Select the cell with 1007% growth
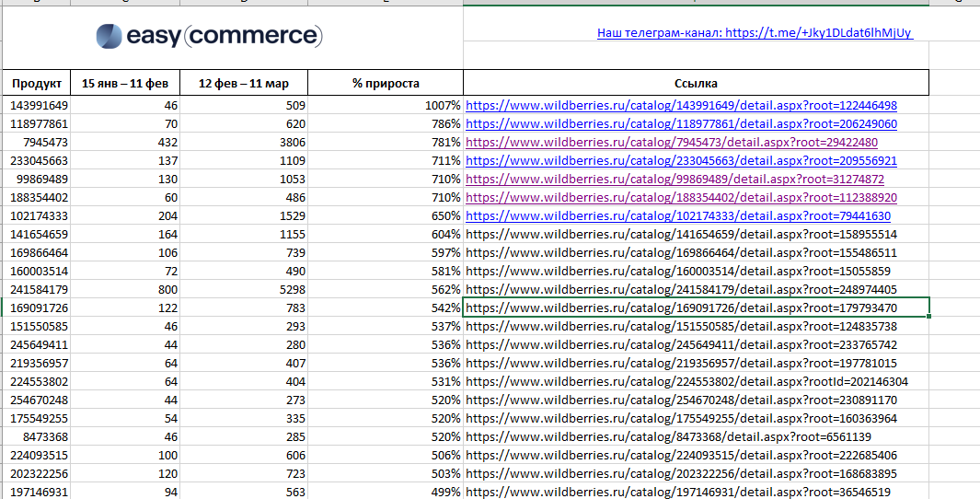This screenshot has height=499, width=980. [386, 106]
